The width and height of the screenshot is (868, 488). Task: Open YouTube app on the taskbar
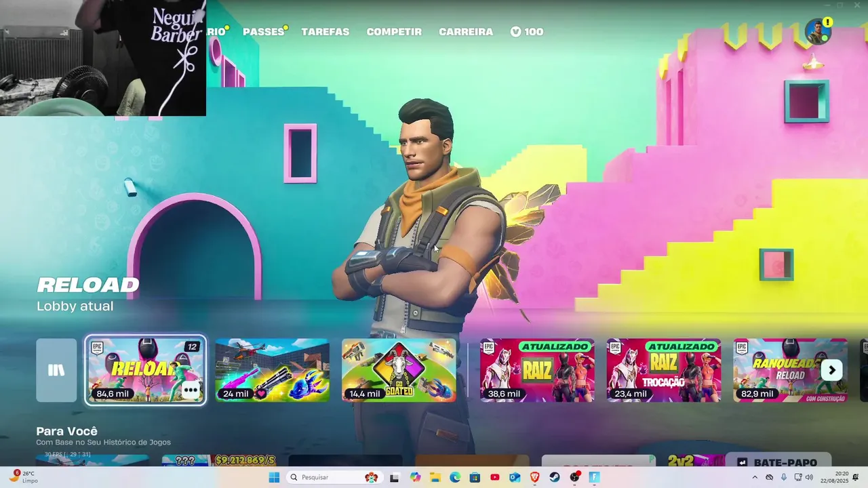point(495,477)
